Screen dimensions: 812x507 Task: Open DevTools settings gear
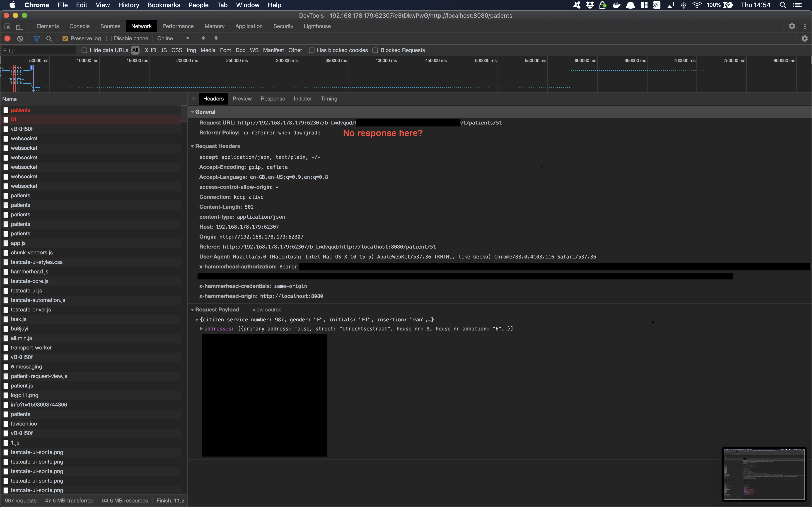point(792,26)
